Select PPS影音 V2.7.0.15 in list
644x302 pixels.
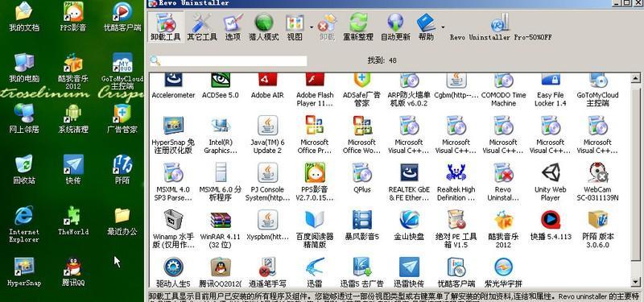315,182
